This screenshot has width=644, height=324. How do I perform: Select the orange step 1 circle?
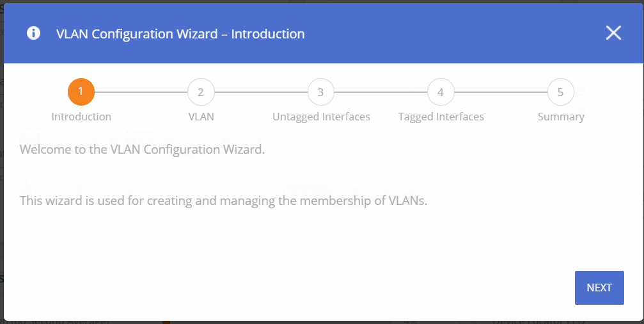tap(81, 92)
